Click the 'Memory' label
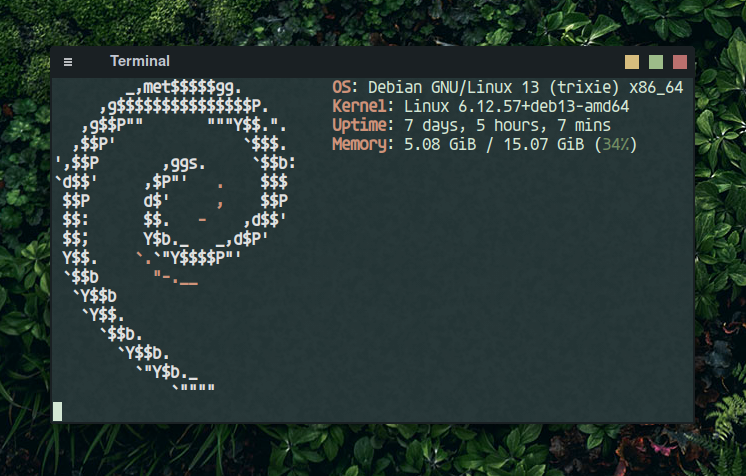This screenshot has height=476, width=746. point(359,144)
